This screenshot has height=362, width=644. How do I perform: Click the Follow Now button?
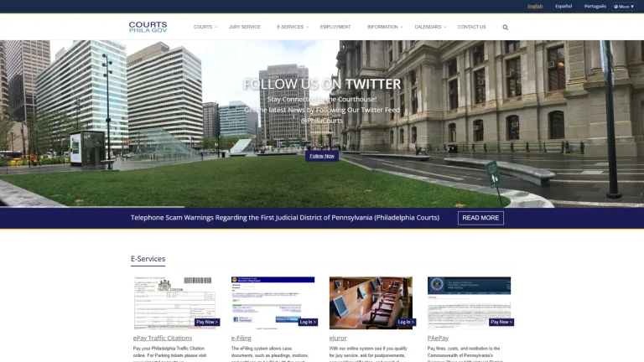[x=322, y=156]
